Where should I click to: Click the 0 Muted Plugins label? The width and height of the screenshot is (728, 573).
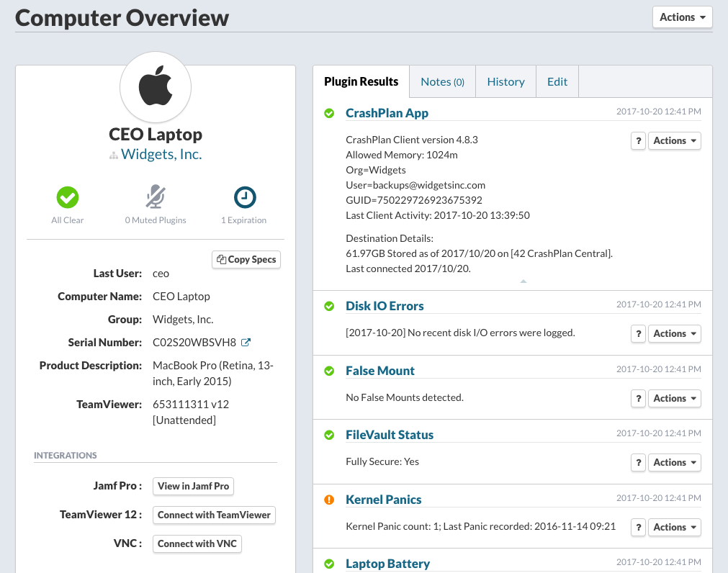156,220
